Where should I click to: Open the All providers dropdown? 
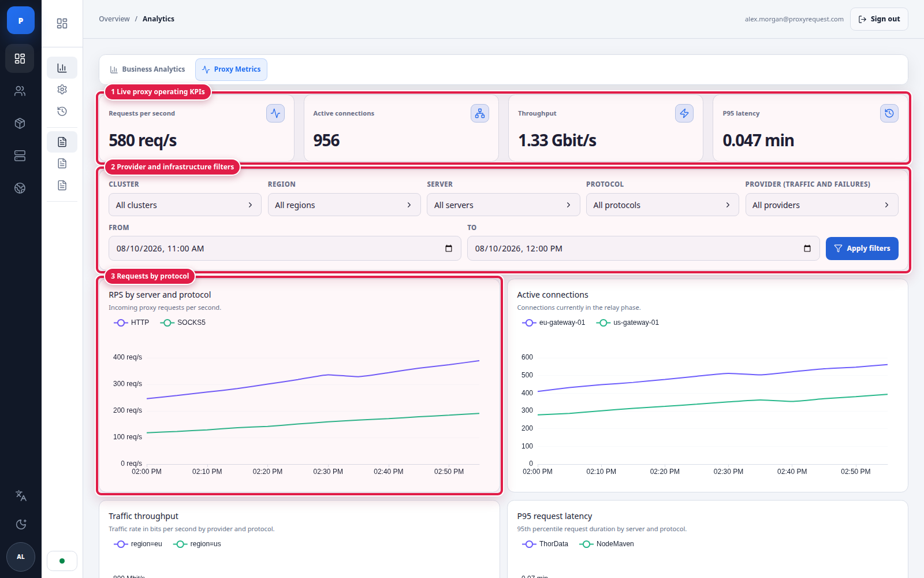(x=821, y=205)
